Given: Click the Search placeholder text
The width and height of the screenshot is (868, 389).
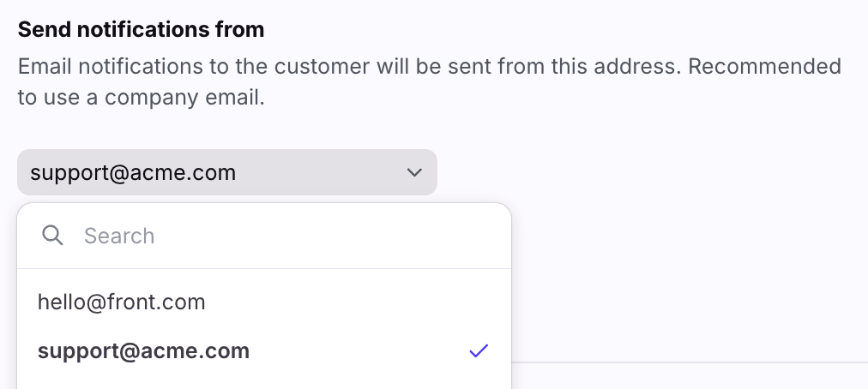Looking at the screenshot, I should (x=119, y=236).
